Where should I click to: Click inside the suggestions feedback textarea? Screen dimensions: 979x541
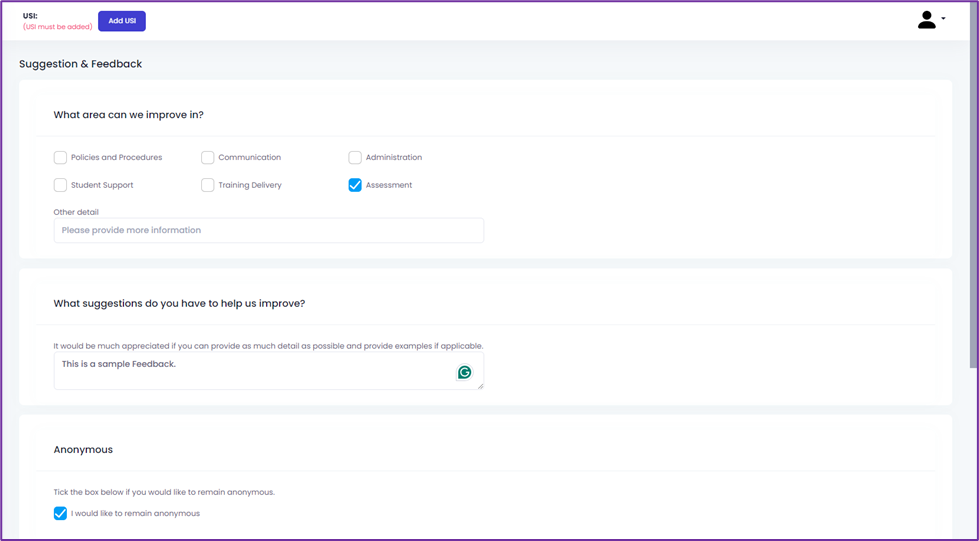(268, 370)
